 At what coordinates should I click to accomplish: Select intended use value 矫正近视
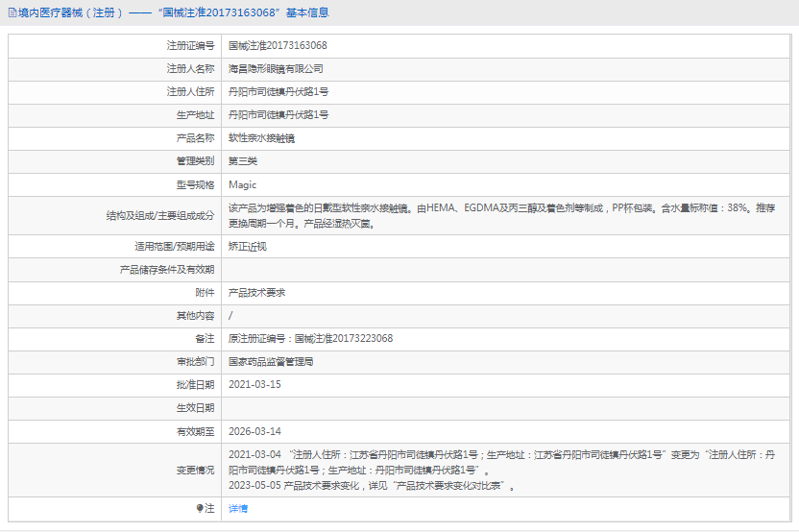point(247,247)
